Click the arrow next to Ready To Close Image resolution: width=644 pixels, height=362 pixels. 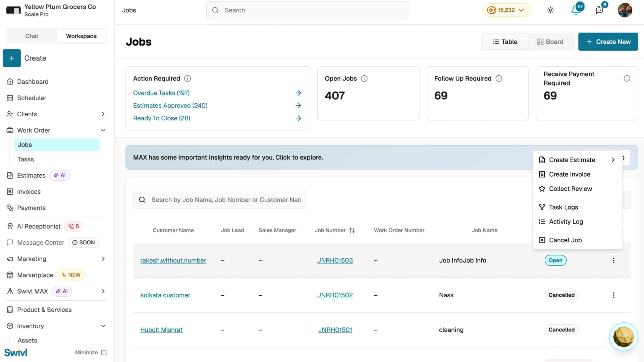pos(298,118)
